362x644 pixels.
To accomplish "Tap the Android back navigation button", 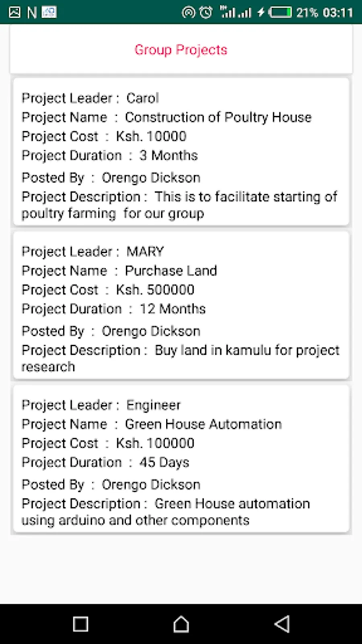I will pyautogui.click(x=282, y=624).
